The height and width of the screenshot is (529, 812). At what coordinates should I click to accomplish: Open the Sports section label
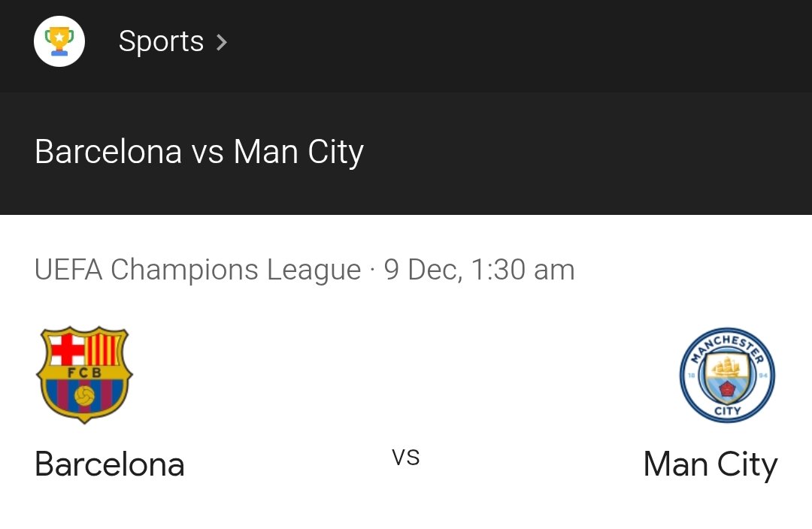161,41
